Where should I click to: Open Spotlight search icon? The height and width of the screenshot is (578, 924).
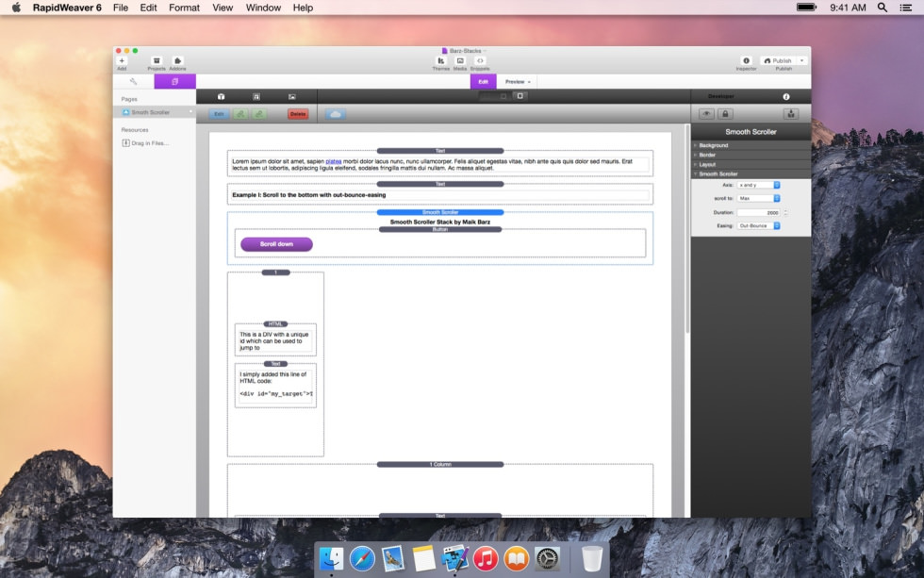pos(883,7)
